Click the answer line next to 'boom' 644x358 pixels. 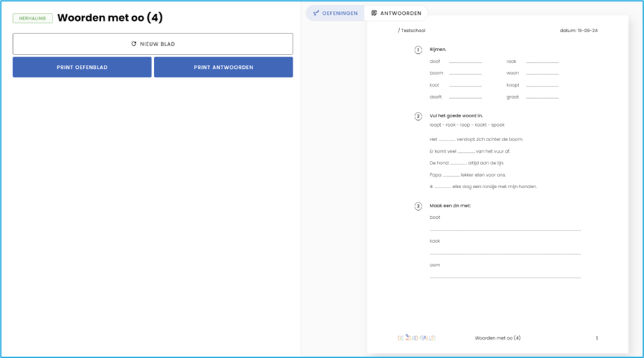pos(465,74)
